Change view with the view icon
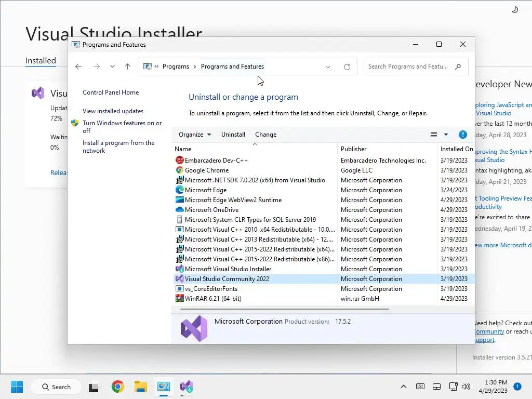 pos(434,135)
